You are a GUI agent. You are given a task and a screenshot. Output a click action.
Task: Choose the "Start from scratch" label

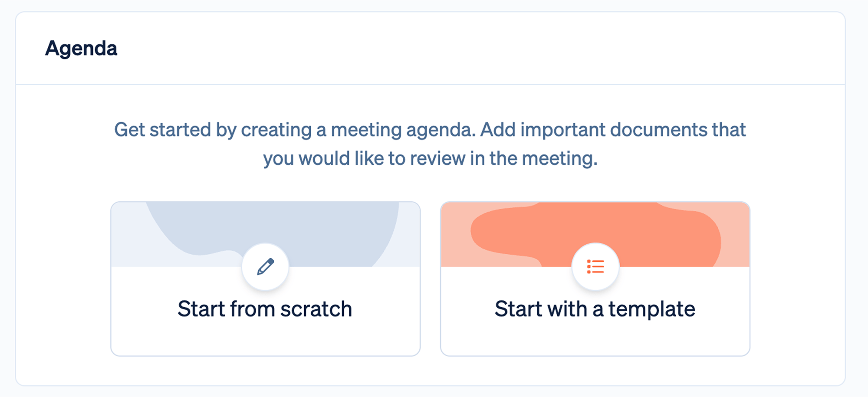[x=265, y=309]
